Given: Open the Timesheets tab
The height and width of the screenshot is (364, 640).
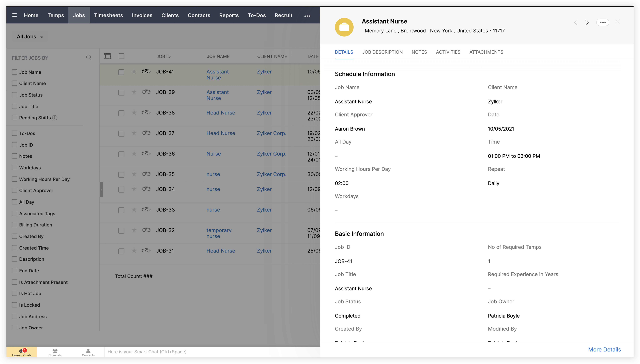Looking at the screenshot, I should click(x=108, y=15).
